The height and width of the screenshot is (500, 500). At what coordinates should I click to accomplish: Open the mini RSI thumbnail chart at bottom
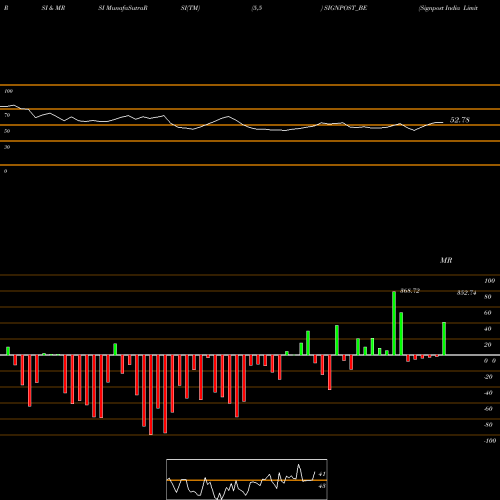pyautogui.click(x=247, y=479)
